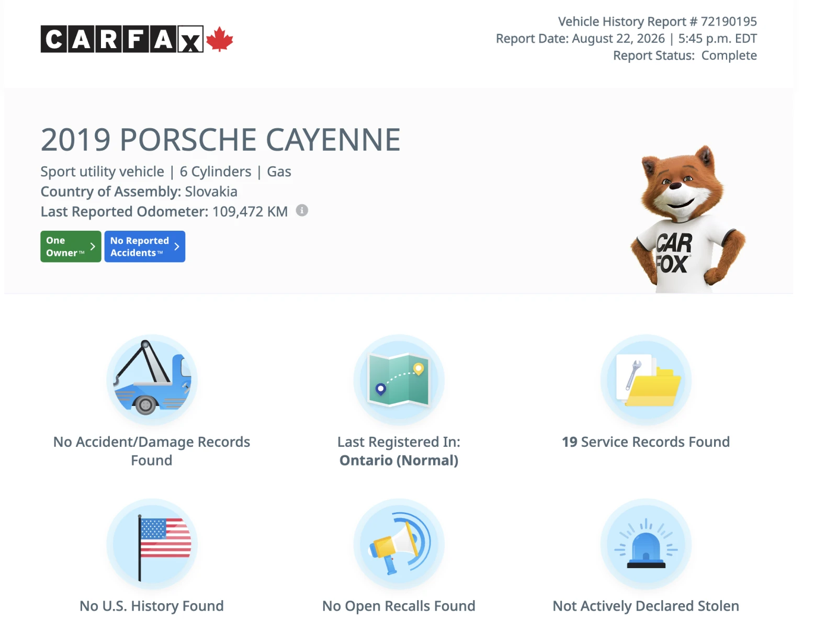Click the service records folder icon
837x644 pixels.
(x=646, y=380)
